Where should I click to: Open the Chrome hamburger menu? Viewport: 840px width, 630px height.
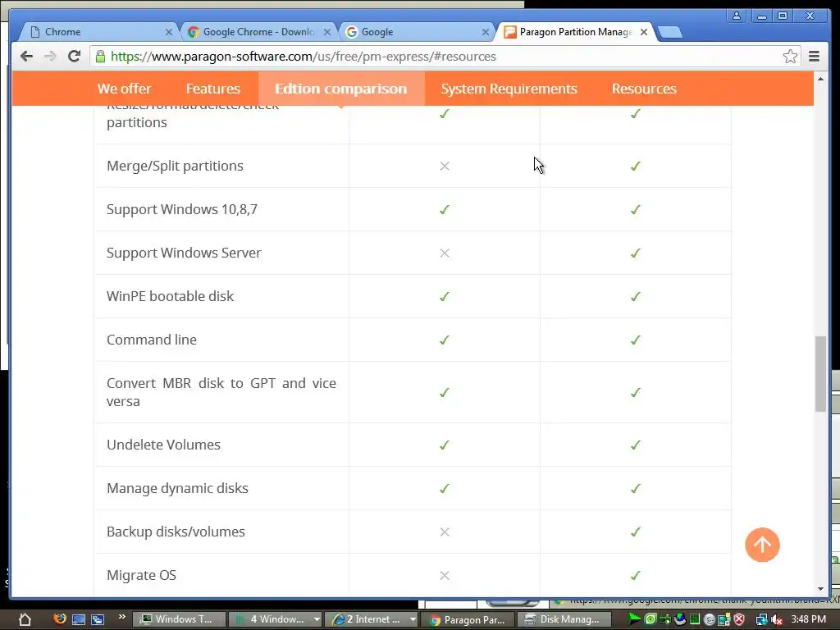pos(814,57)
